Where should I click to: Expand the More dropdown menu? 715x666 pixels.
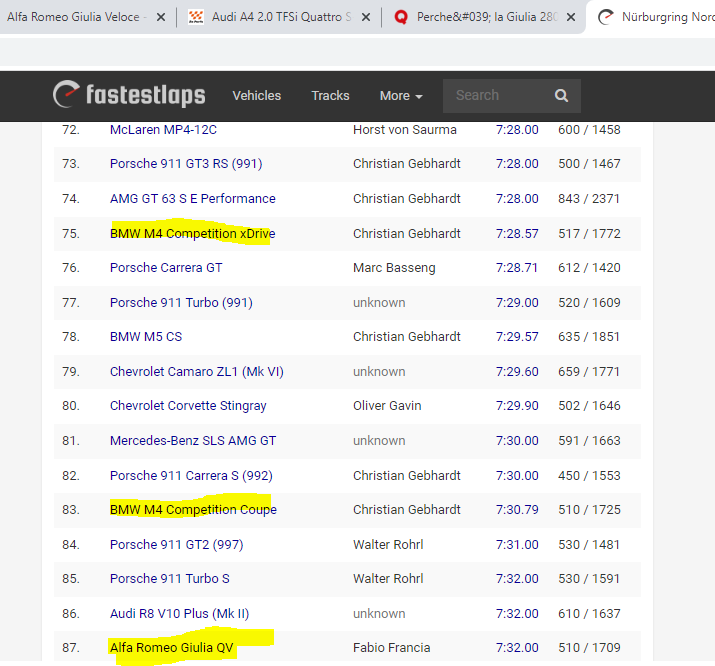click(400, 96)
